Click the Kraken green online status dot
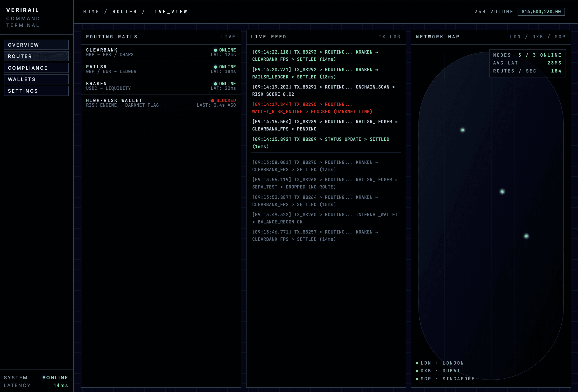 (215, 84)
